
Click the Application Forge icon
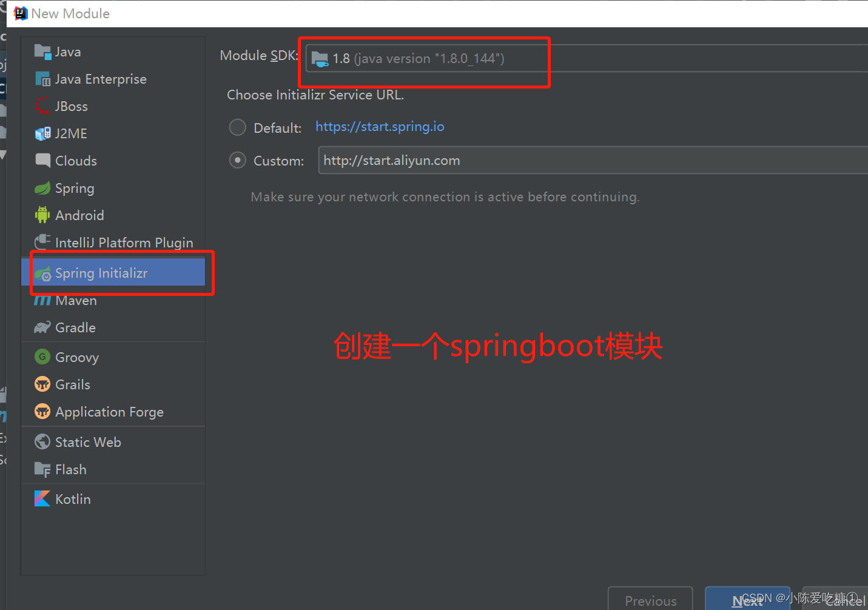coord(42,412)
